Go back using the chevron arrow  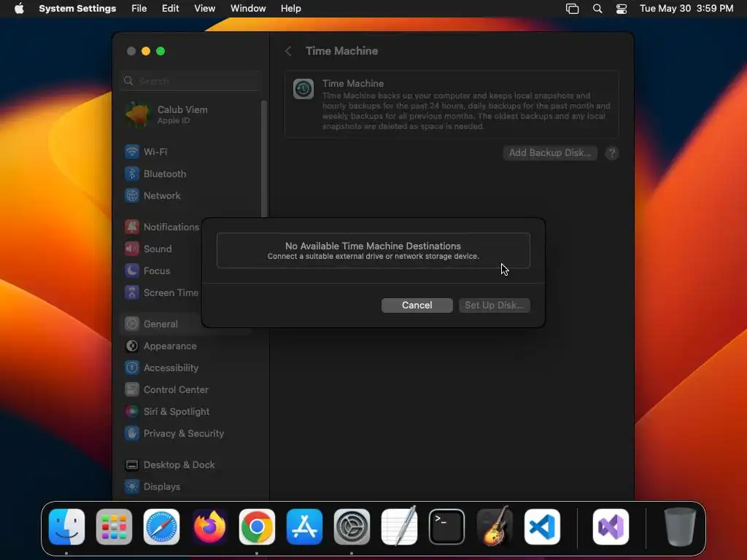288,51
